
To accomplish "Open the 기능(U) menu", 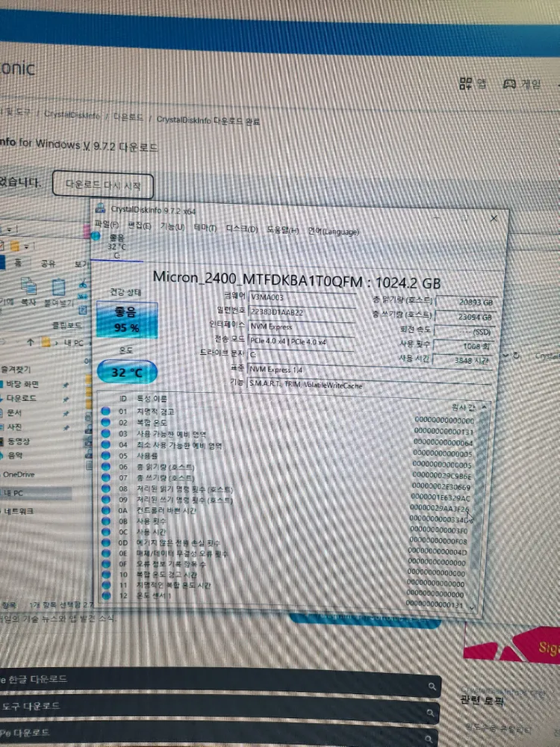I will click(x=172, y=227).
